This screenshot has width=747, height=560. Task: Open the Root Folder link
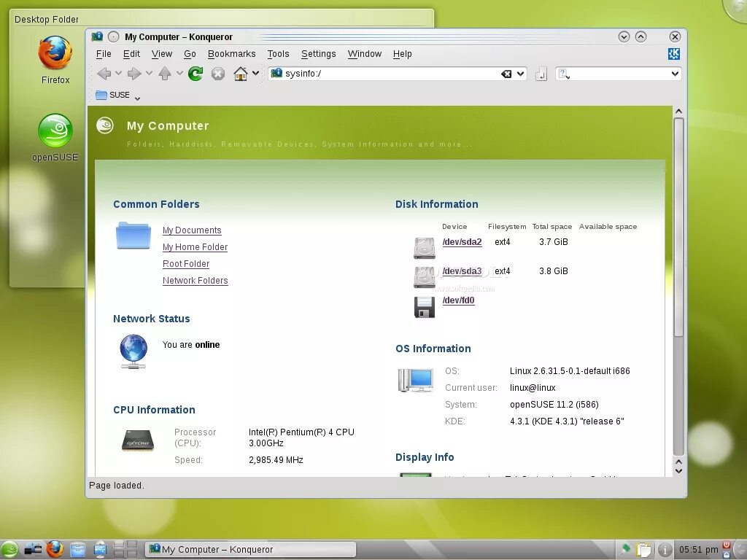point(186,264)
